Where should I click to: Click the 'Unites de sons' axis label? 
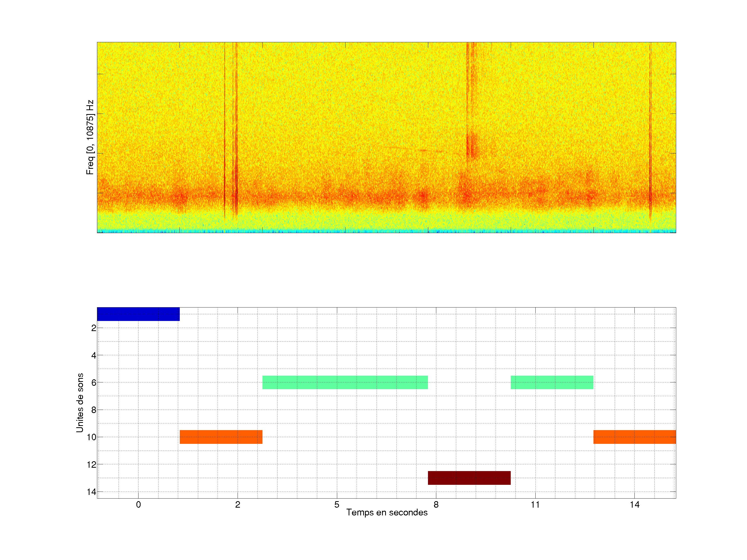80,403
